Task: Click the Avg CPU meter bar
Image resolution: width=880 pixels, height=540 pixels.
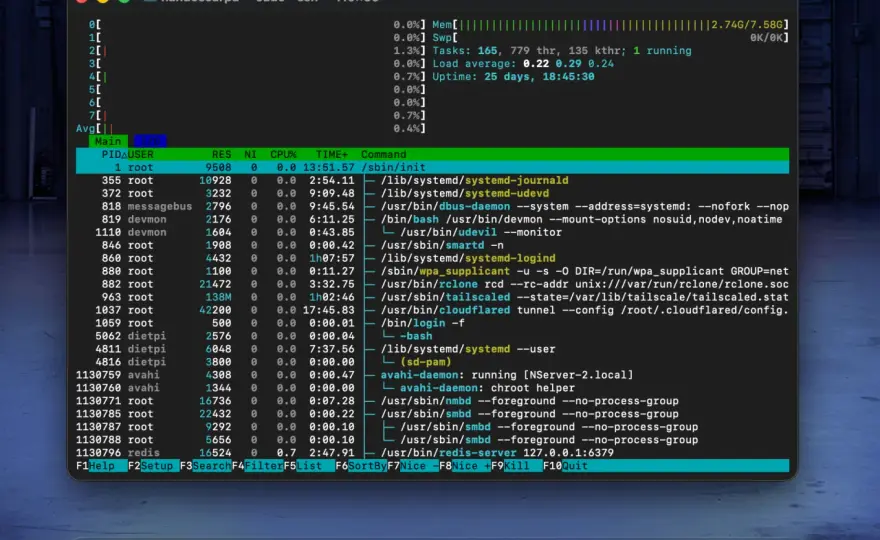Action: click(250, 129)
